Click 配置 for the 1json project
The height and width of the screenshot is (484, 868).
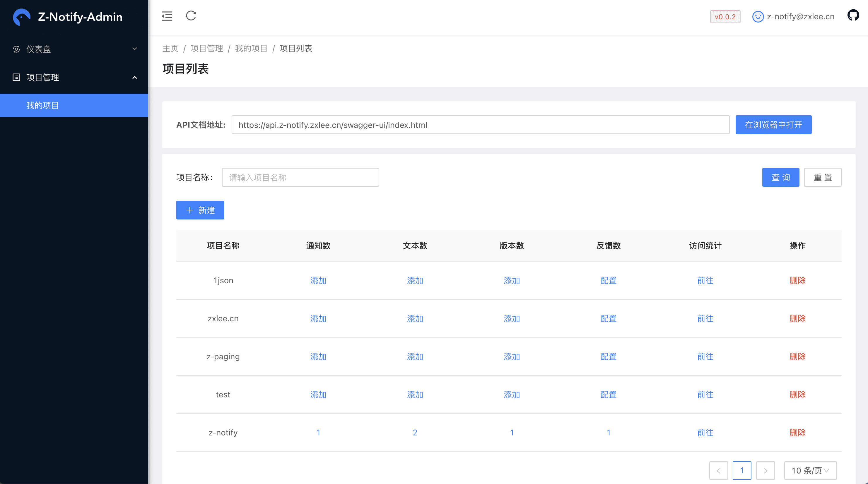(x=609, y=281)
